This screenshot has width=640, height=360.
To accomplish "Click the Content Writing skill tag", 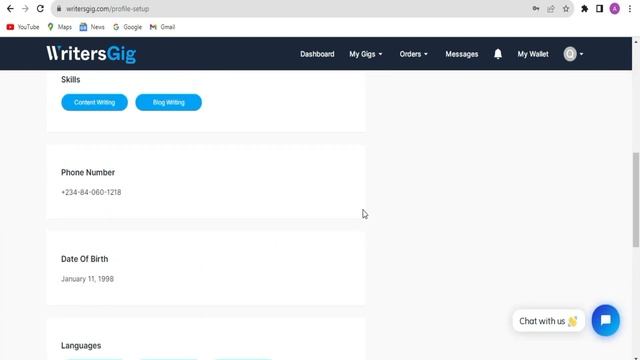I will point(94,102).
